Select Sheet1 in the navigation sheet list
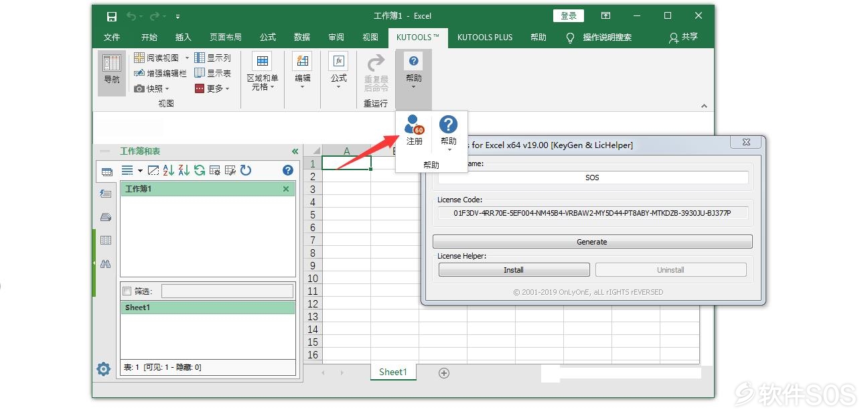This screenshot has height=414, width=868. tap(208, 307)
